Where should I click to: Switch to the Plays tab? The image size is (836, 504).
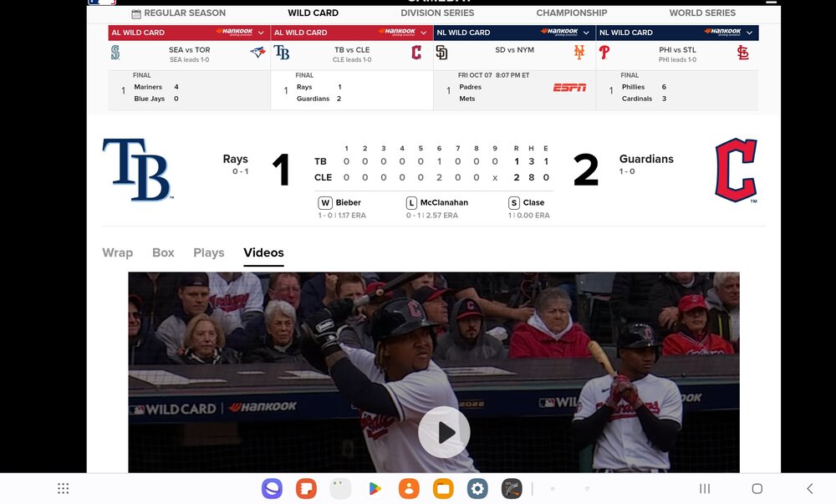208,252
